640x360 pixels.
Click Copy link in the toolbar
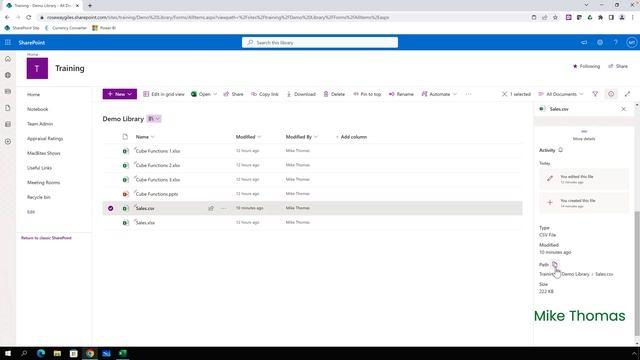tap(264, 94)
